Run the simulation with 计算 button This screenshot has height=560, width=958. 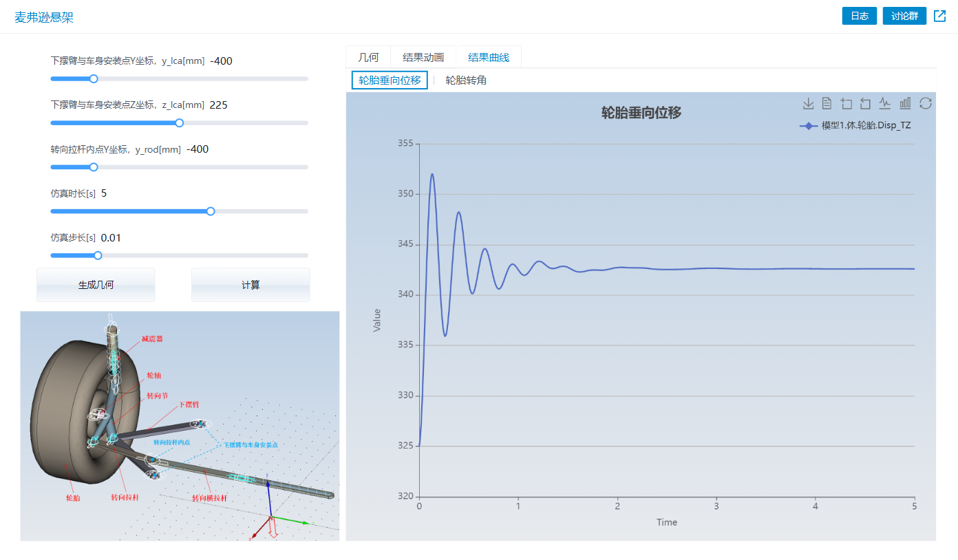pos(251,285)
